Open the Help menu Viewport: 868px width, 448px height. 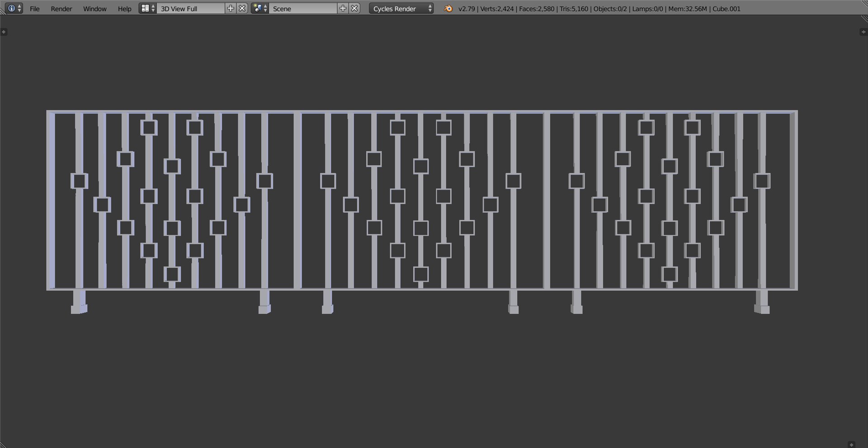124,9
